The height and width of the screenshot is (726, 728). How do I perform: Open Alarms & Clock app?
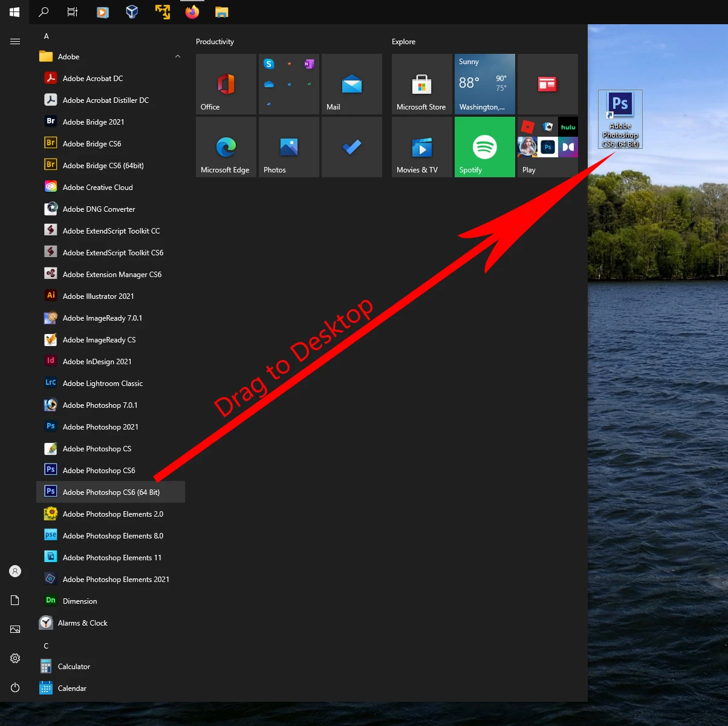click(111, 623)
